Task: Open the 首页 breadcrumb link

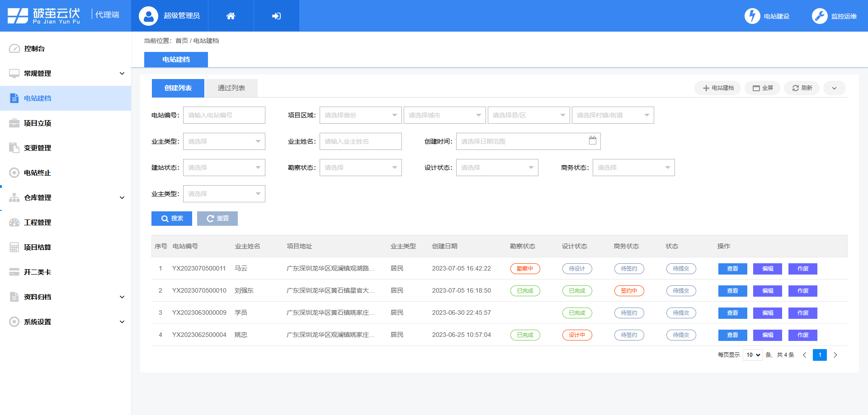Action: point(181,41)
